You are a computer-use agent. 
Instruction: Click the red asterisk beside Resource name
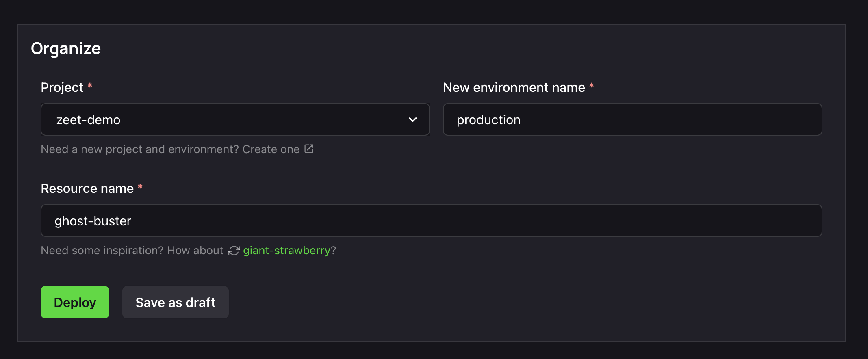[140, 187]
